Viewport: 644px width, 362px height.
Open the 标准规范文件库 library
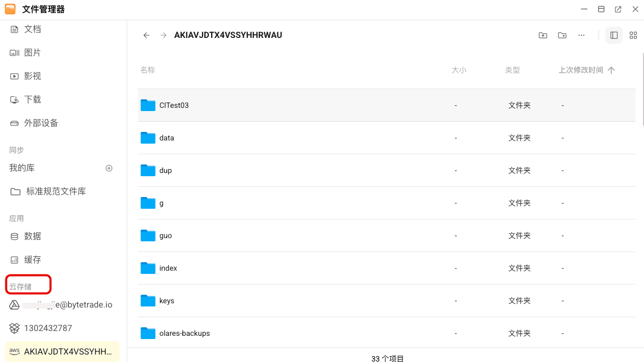click(x=56, y=191)
